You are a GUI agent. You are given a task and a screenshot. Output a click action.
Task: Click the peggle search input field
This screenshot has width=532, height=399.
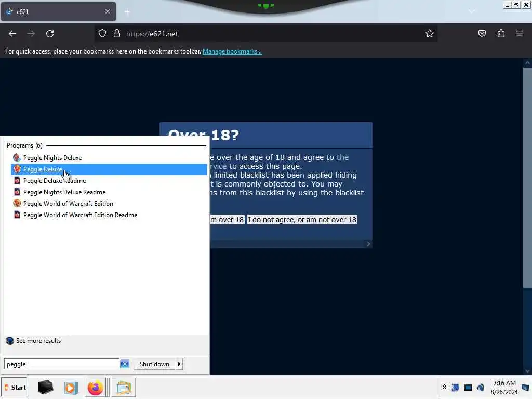[x=62, y=364]
